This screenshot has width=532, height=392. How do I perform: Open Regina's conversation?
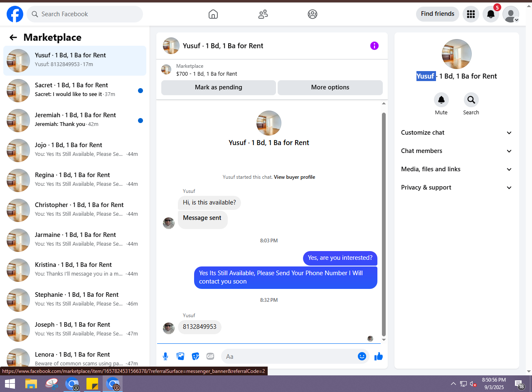75,180
